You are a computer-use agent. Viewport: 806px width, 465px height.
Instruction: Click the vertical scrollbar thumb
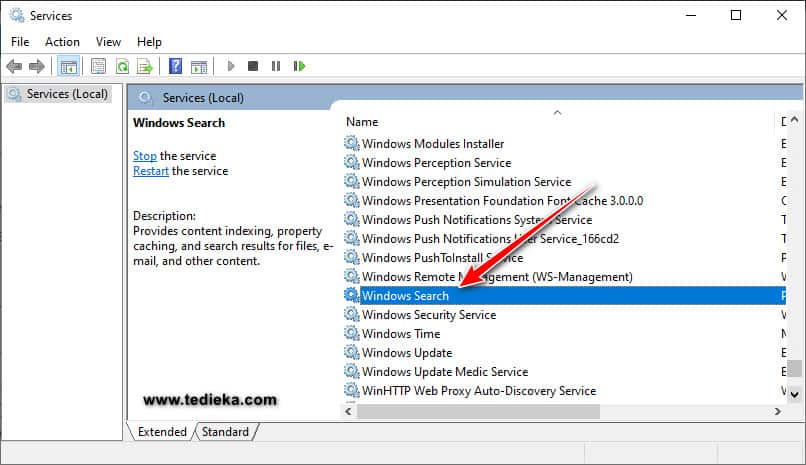pyautogui.click(x=795, y=368)
